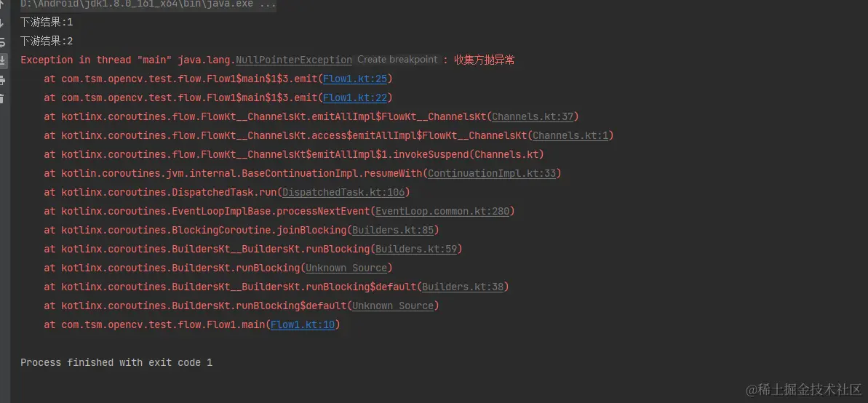This screenshot has height=403, width=868.
Task: Open the EventLoop.common.kt:280 link
Action: (442, 211)
